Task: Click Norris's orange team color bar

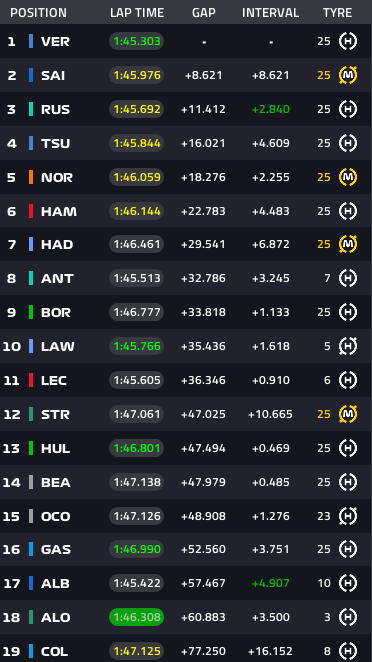Action: (31, 177)
